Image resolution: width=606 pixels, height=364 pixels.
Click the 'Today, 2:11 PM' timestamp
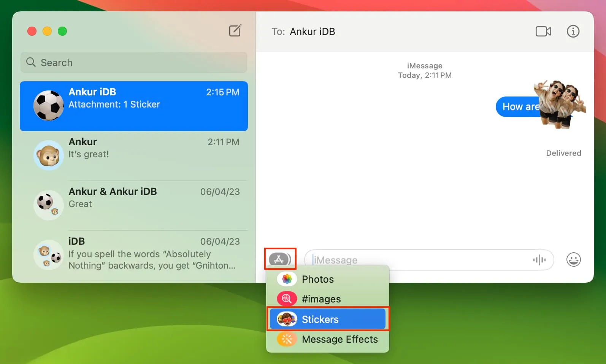pos(425,75)
